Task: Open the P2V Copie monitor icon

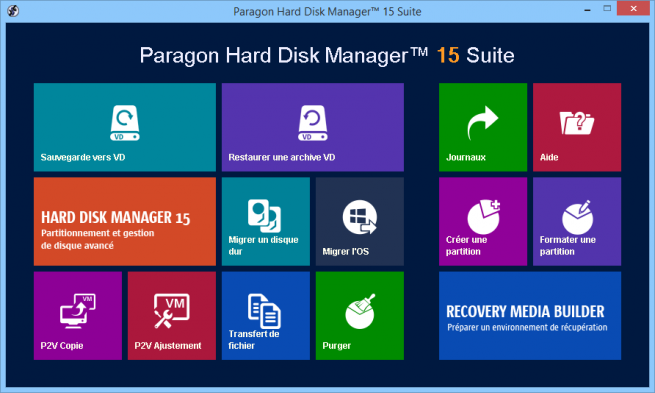Action: (x=78, y=311)
